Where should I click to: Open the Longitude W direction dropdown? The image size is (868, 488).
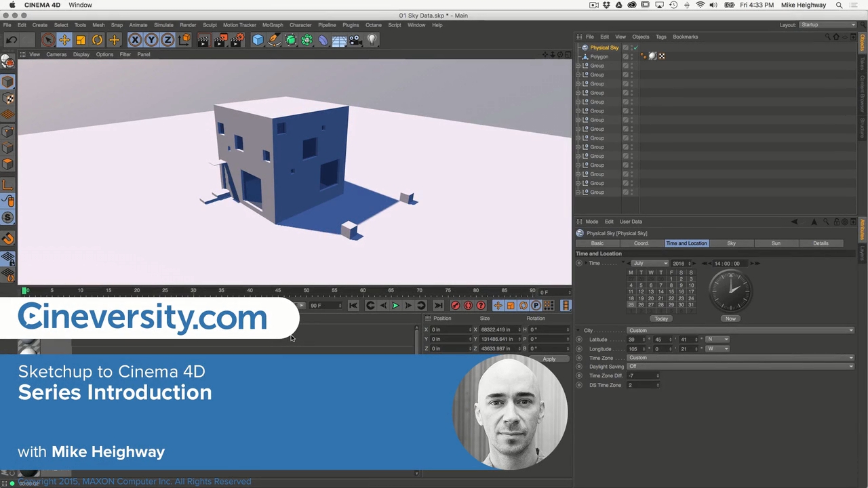click(717, 349)
